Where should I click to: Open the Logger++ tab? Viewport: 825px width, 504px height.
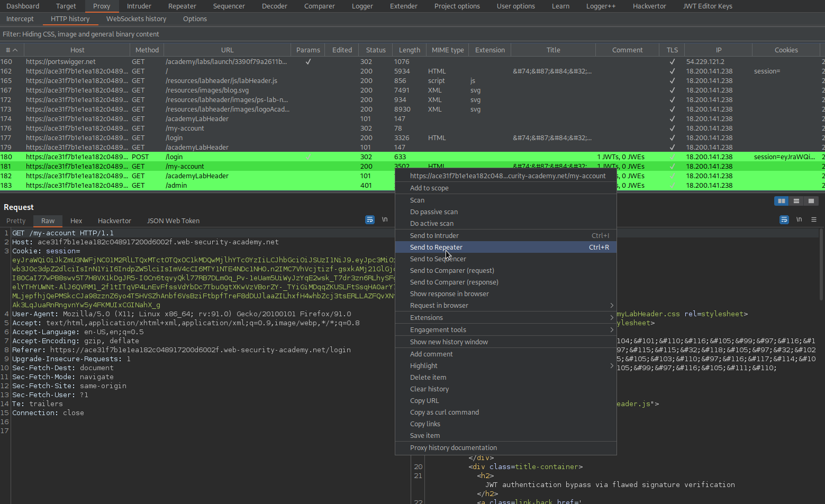click(601, 6)
